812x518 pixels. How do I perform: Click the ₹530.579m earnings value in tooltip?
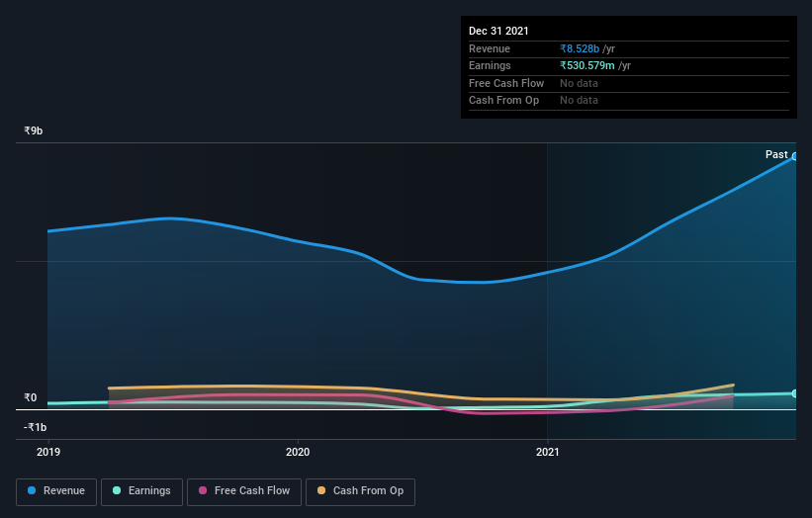(x=587, y=65)
